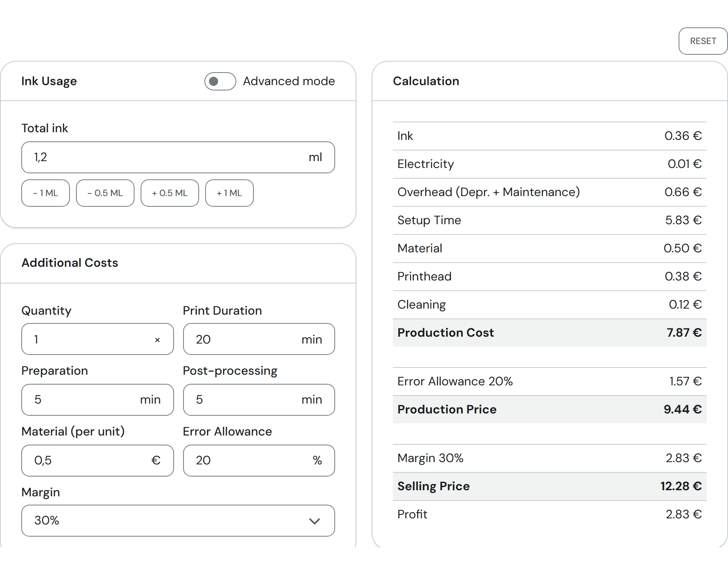Focus the Quantity input field
The height and width of the screenshot is (586, 728).
98,339
